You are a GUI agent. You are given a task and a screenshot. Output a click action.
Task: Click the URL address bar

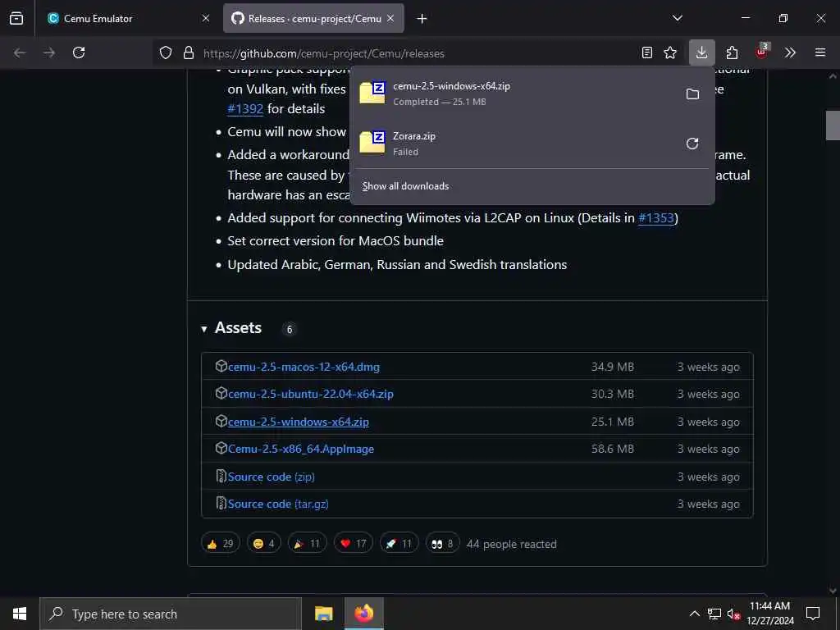(418, 53)
